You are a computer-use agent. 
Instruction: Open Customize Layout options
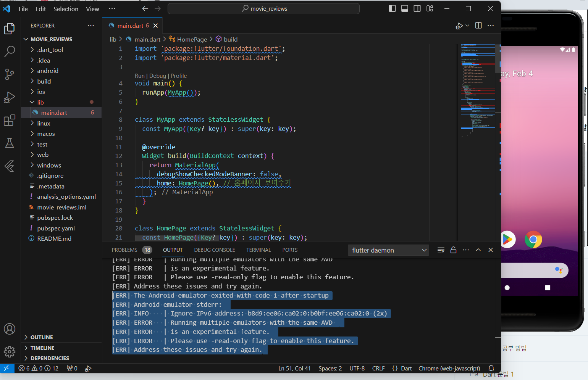pyautogui.click(x=430, y=9)
